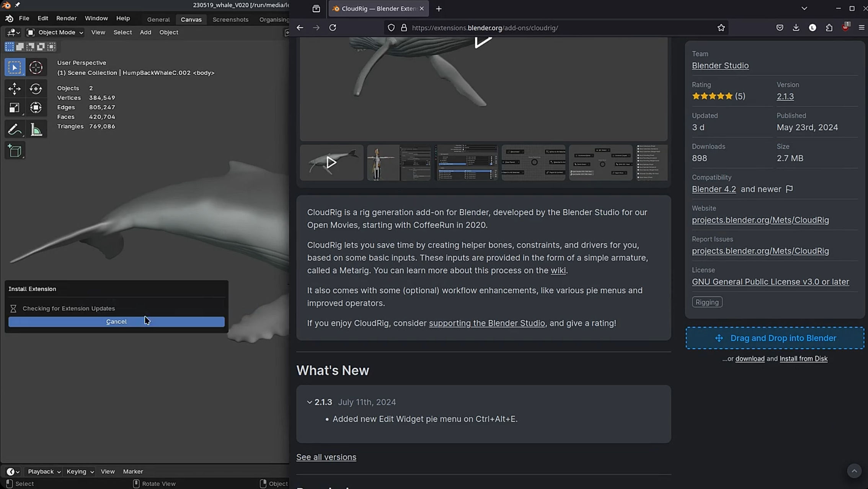Open Blender's Window menu

[x=96, y=18]
